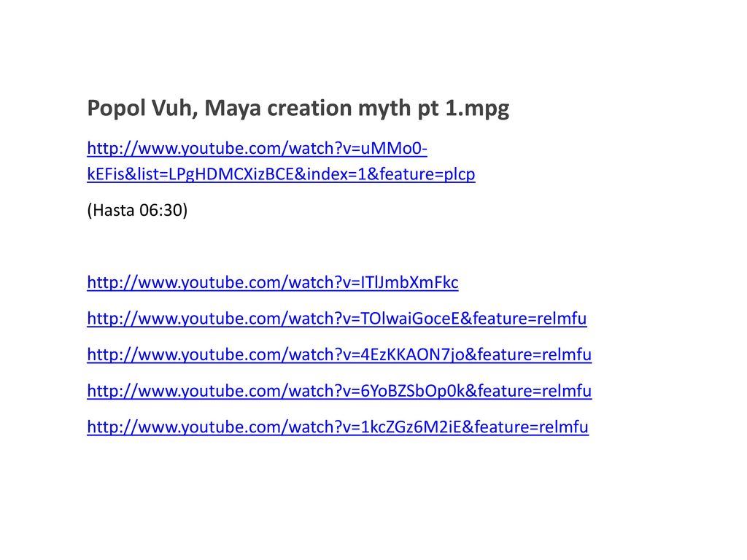Open the 1kcZGz6M2iE YouTube link
Viewport: 747px width, 560px height.
point(338,427)
